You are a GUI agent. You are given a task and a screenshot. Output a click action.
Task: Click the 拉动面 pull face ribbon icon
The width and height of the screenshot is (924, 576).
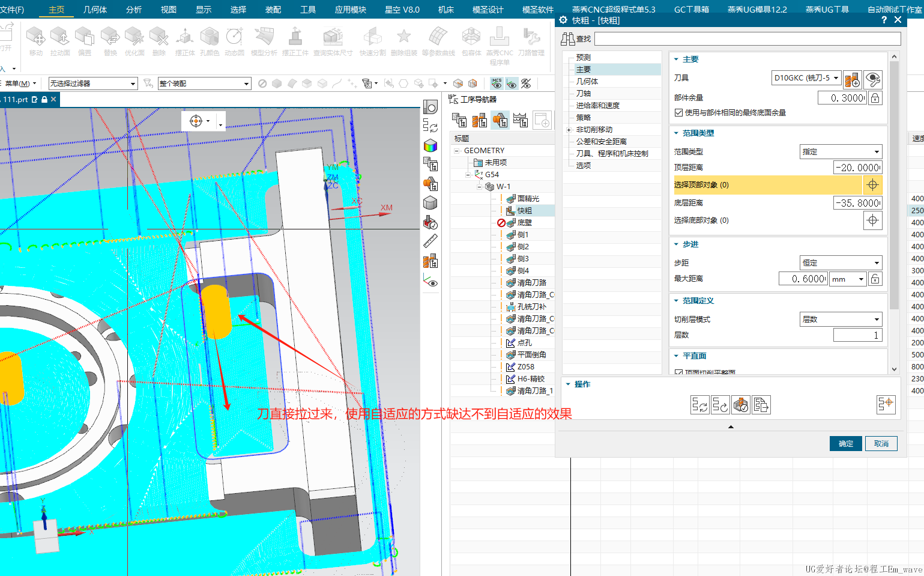[60, 41]
